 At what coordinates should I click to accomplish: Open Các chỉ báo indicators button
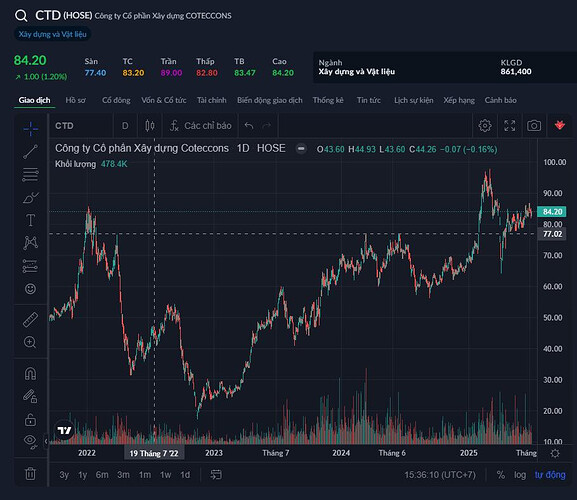pyautogui.click(x=201, y=126)
